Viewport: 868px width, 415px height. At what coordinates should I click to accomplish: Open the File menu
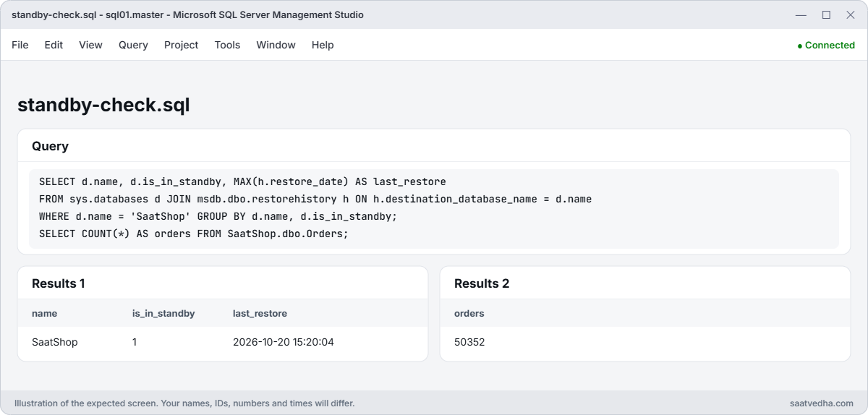tap(20, 45)
